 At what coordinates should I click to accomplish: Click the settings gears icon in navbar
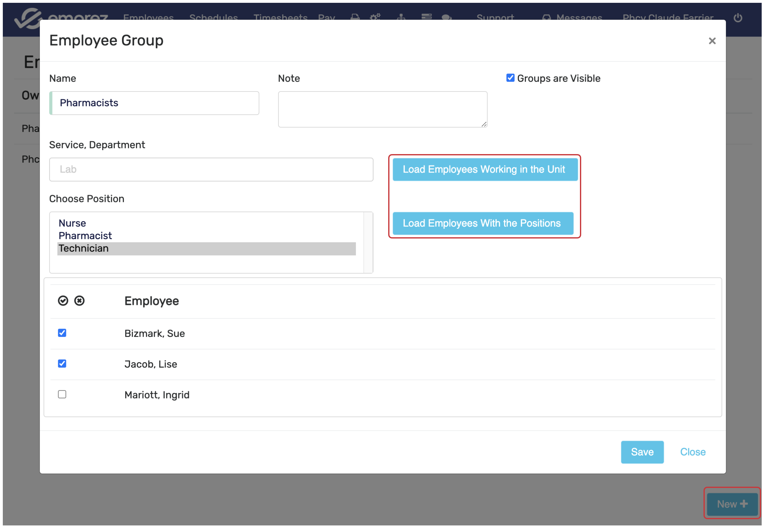[x=375, y=17]
